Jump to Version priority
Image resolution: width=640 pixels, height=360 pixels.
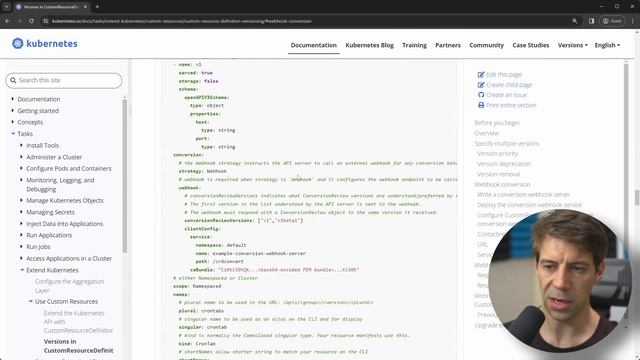(498, 153)
